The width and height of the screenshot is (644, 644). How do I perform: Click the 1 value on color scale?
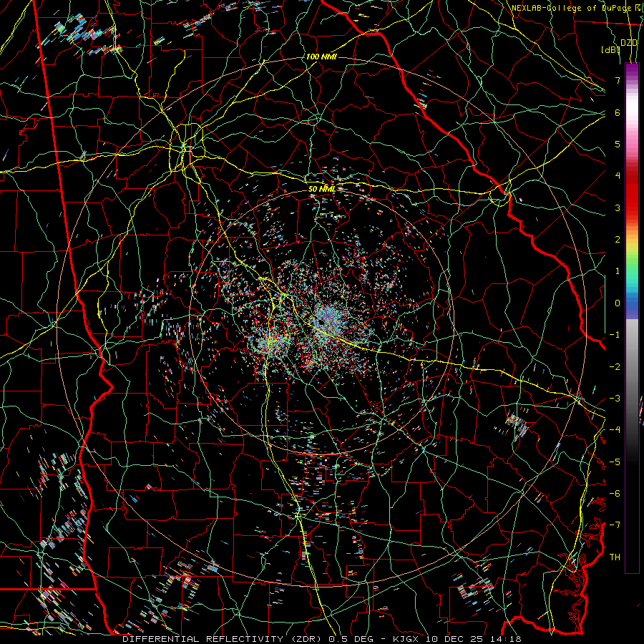(618, 271)
